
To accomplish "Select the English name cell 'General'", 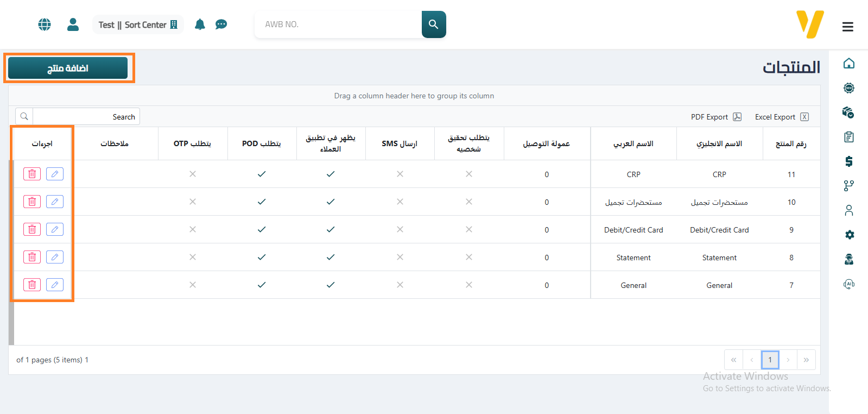I will click(x=719, y=285).
